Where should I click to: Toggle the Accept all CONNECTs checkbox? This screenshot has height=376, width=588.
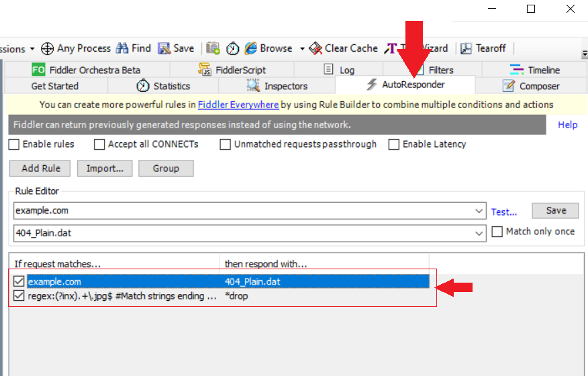point(99,144)
